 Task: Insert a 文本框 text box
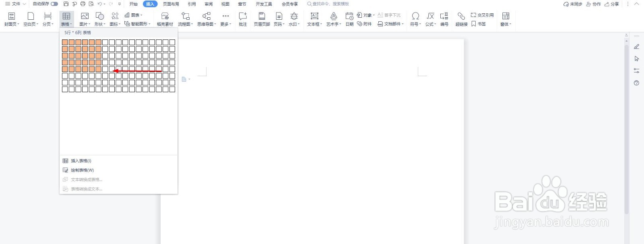(315, 19)
